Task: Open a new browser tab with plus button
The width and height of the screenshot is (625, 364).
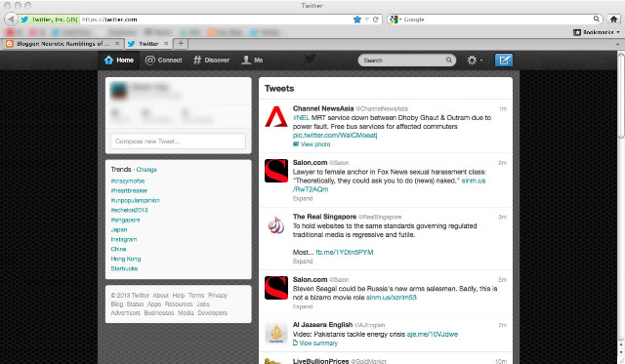Action: [x=181, y=43]
